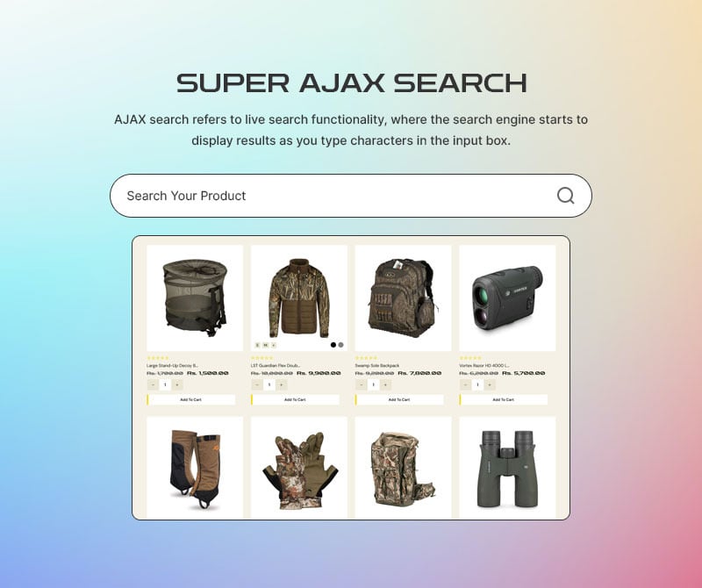This screenshot has height=588, width=702.
Task: Increase quantity for LST Guardian Flex jacket
Action: tap(282, 384)
